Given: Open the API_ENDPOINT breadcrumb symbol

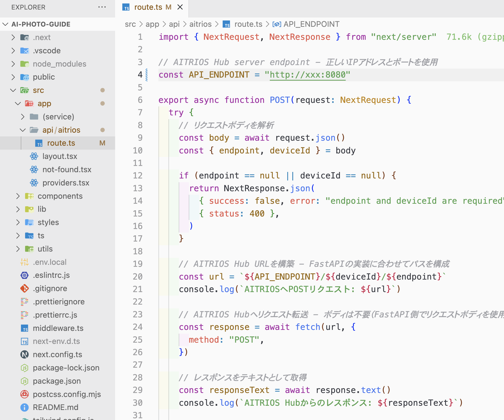Looking at the screenshot, I should 311,24.
